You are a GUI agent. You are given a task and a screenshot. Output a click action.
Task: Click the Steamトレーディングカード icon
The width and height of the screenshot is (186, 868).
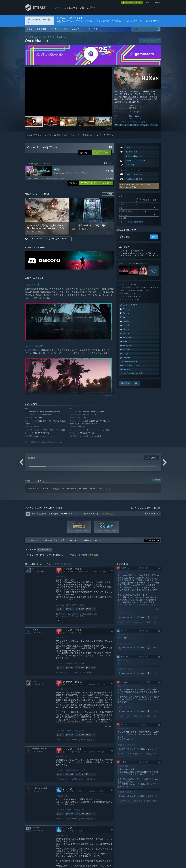122,161
